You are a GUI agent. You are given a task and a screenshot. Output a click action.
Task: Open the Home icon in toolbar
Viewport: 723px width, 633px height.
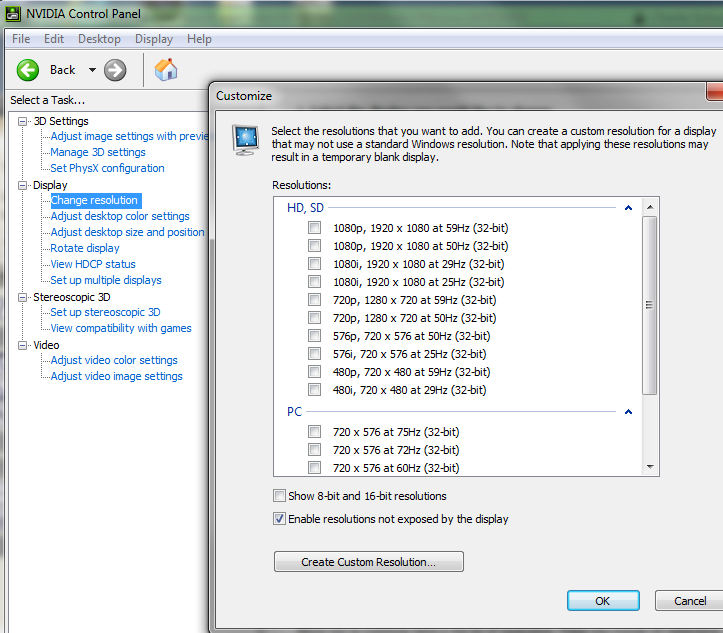166,70
